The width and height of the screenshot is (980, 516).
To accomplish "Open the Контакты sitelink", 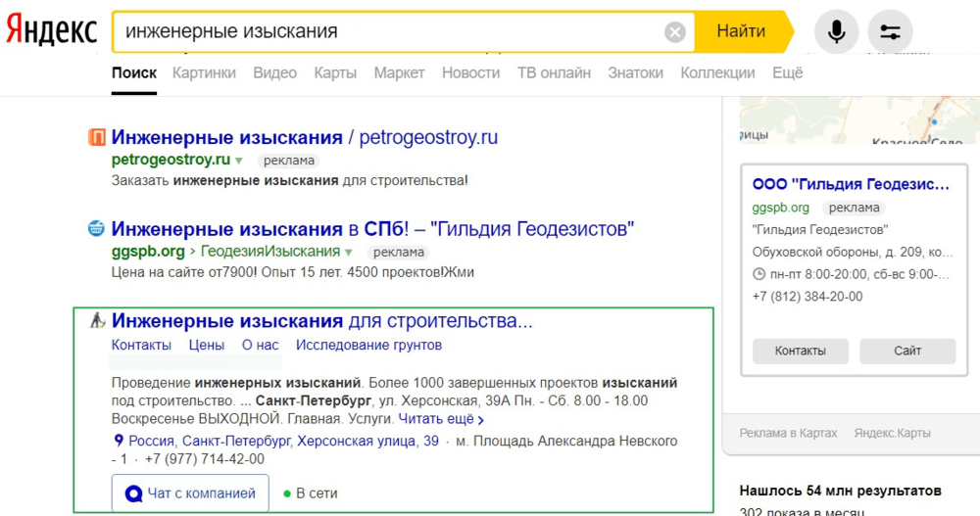I will [x=141, y=345].
